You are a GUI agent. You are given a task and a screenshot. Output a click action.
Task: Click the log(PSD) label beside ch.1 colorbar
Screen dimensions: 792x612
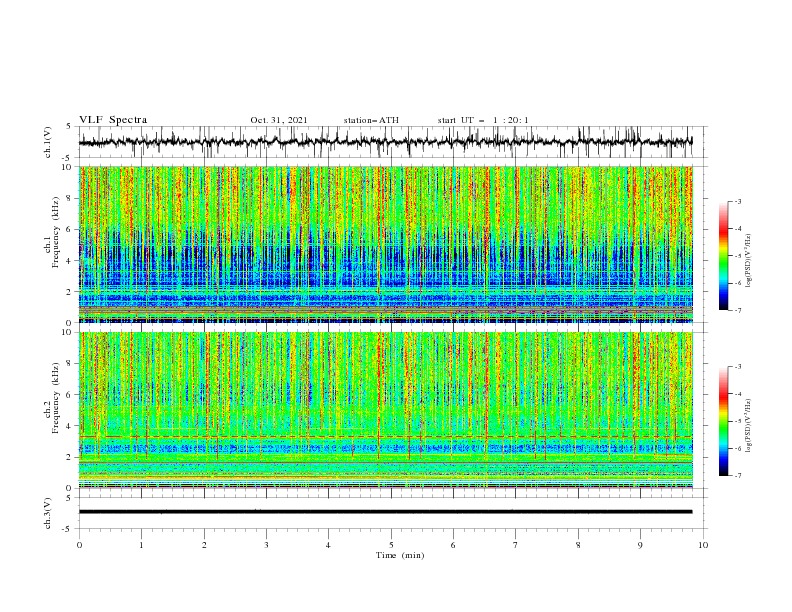[x=749, y=261]
